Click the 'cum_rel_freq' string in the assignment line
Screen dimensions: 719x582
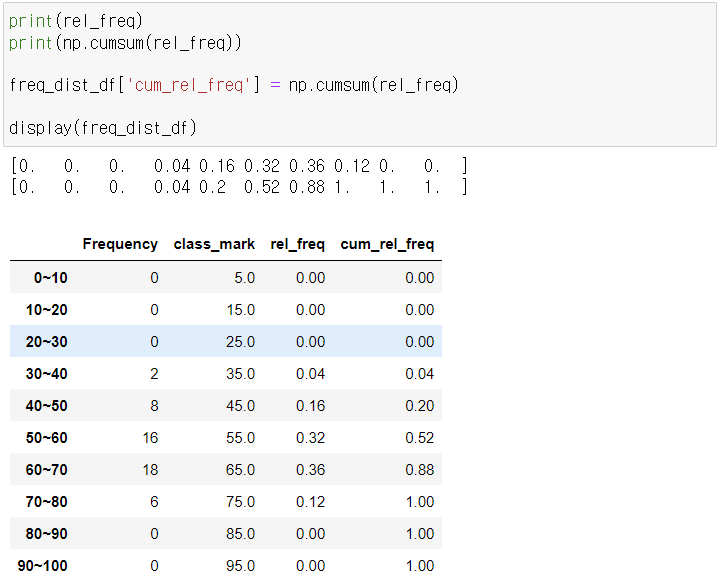pyautogui.click(x=192, y=85)
